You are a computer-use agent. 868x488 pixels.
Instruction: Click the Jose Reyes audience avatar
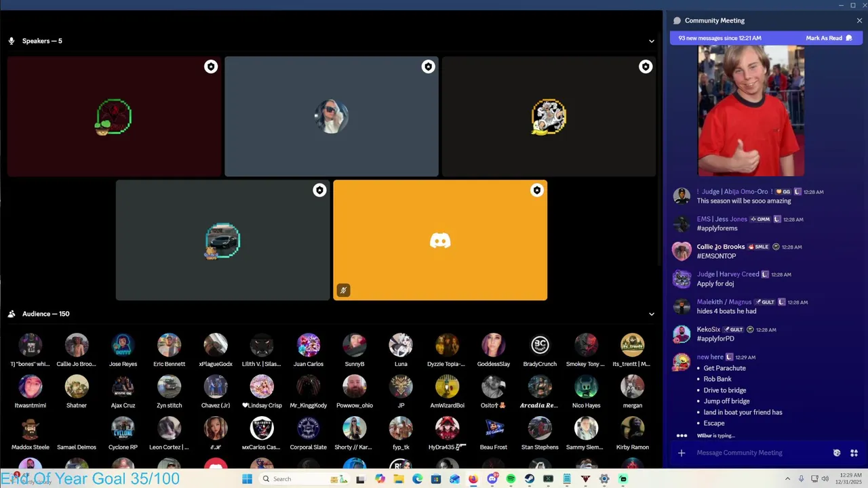coord(123,345)
